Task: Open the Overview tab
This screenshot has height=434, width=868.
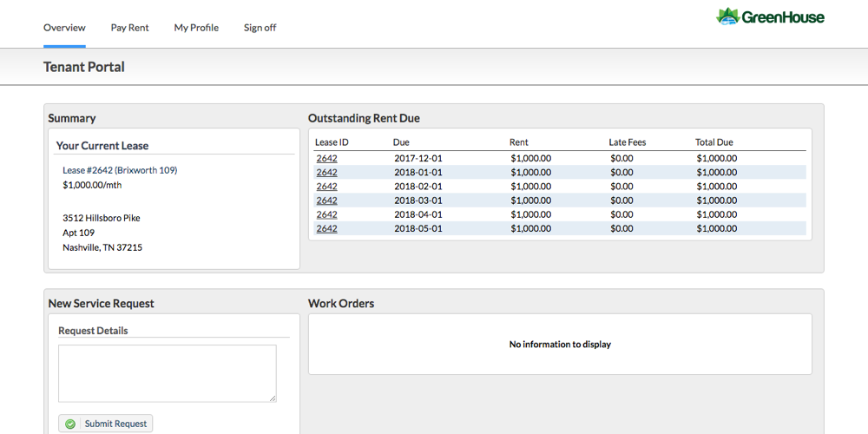Action: point(64,28)
